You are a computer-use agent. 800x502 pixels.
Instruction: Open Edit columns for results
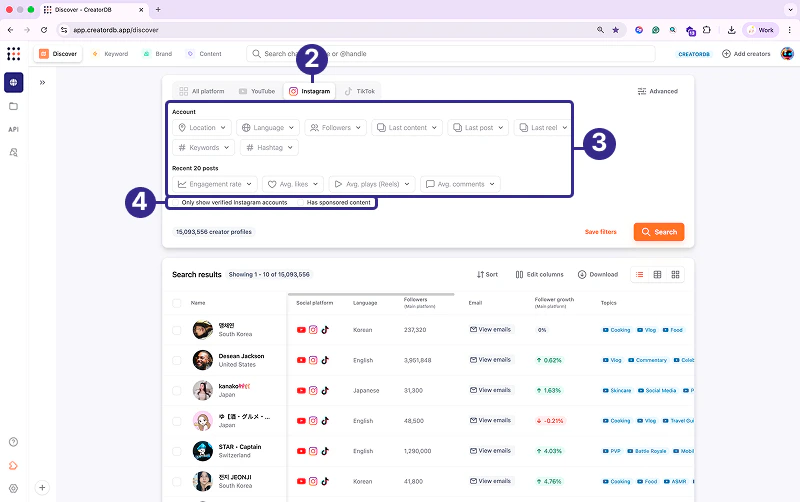pyautogui.click(x=539, y=274)
